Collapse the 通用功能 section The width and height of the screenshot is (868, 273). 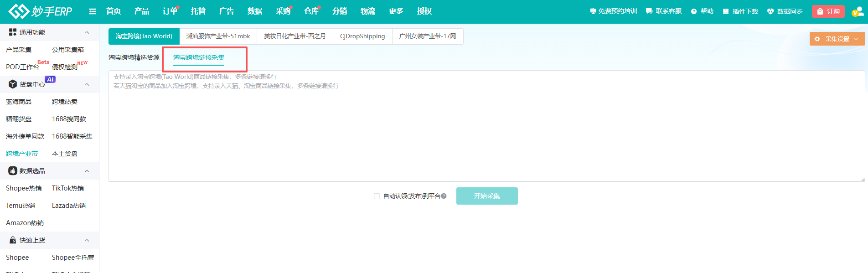[87, 32]
